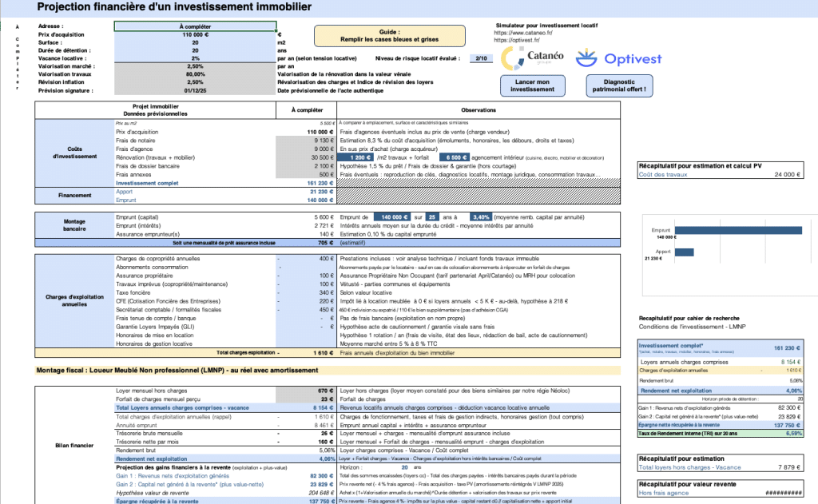This screenshot has height=504, width=818.
Task: Select the mensualité 705 € cell
Action: pos(306,243)
